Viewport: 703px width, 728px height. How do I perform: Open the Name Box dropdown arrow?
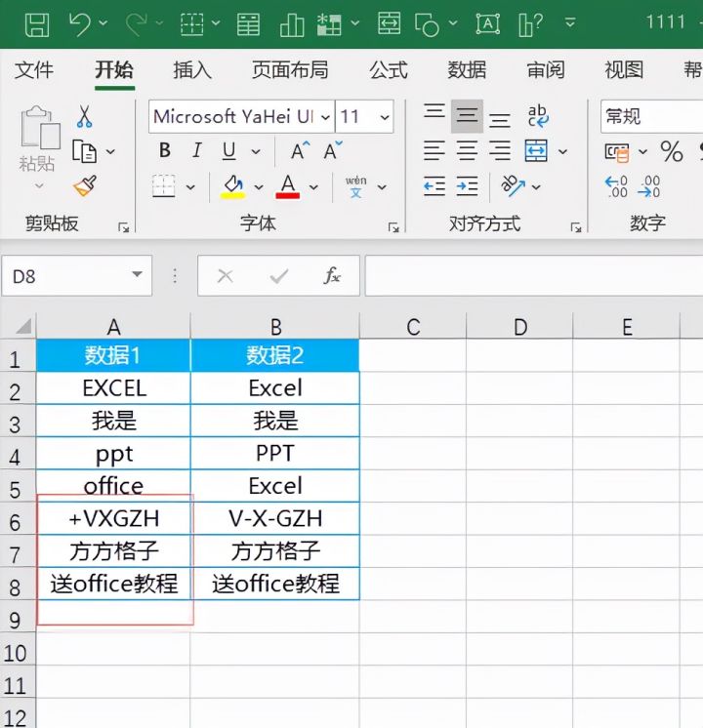137,274
